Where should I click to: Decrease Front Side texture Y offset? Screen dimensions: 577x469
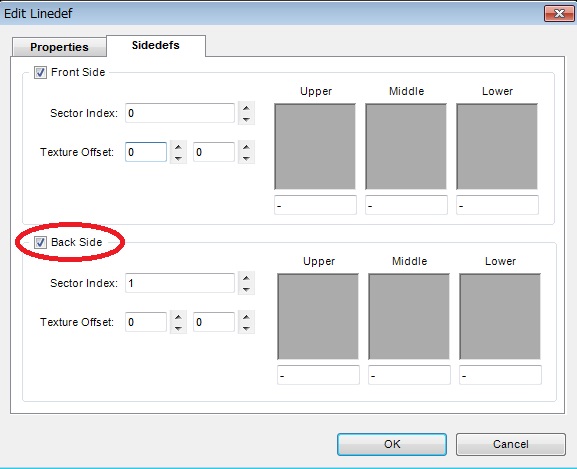click(246, 158)
